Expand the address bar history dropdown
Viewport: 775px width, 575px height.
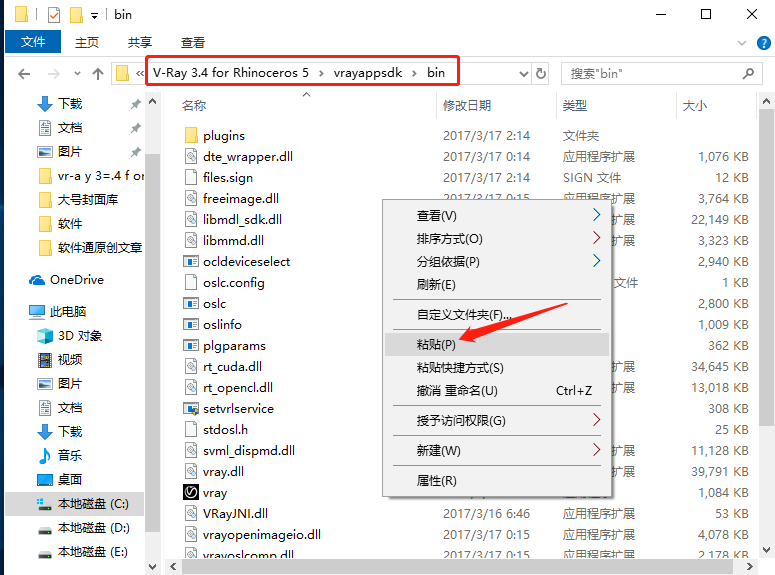524,74
